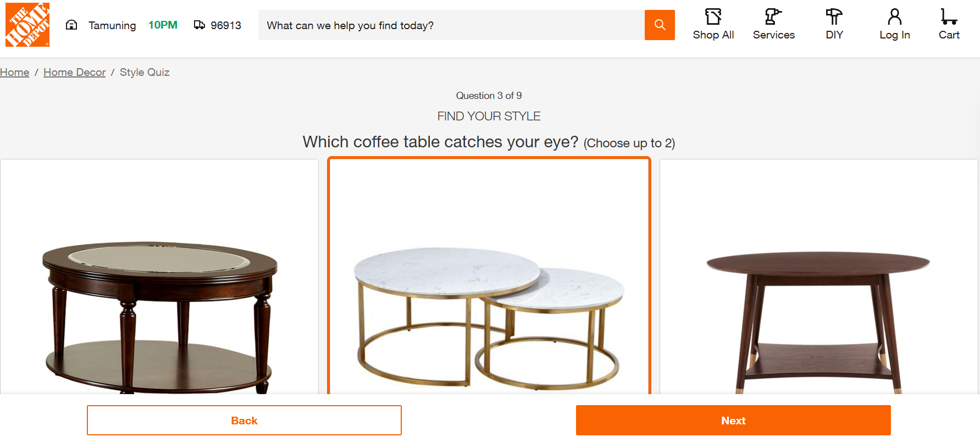Go to the Home Decor breadcrumb link
Image resolution: width=980 pixels, height=437 pixels.
coord(74,72)
